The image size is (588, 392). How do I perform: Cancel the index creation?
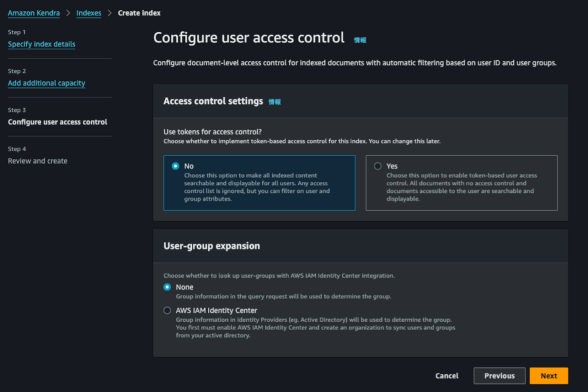(447, 376)
